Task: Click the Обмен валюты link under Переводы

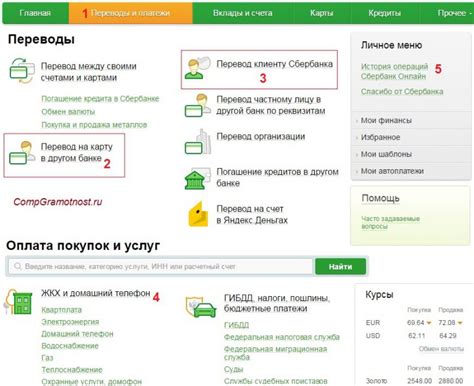Action: 68,112
